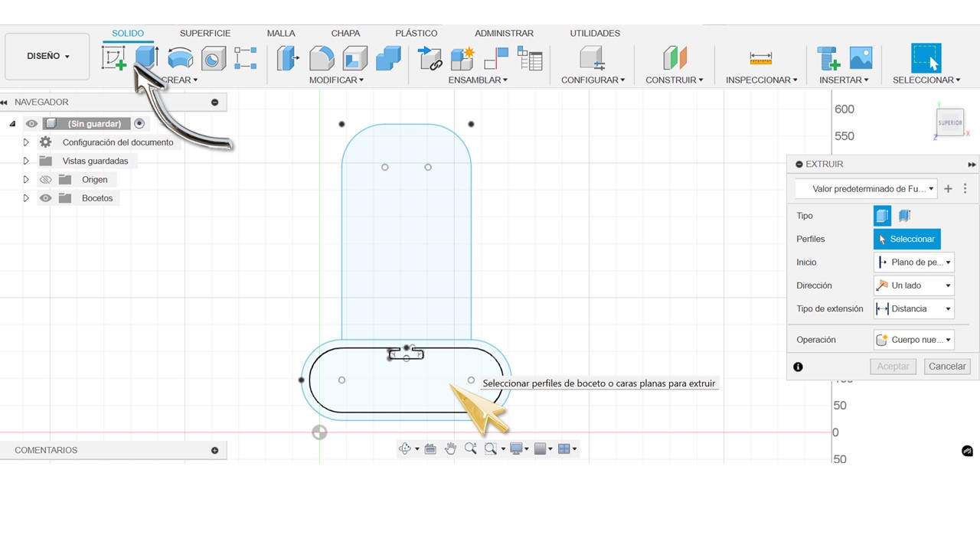Click the Measure icon under INSPECCIONAR
The height and width of the screenshot is (551, 980).
pos(760,58)
